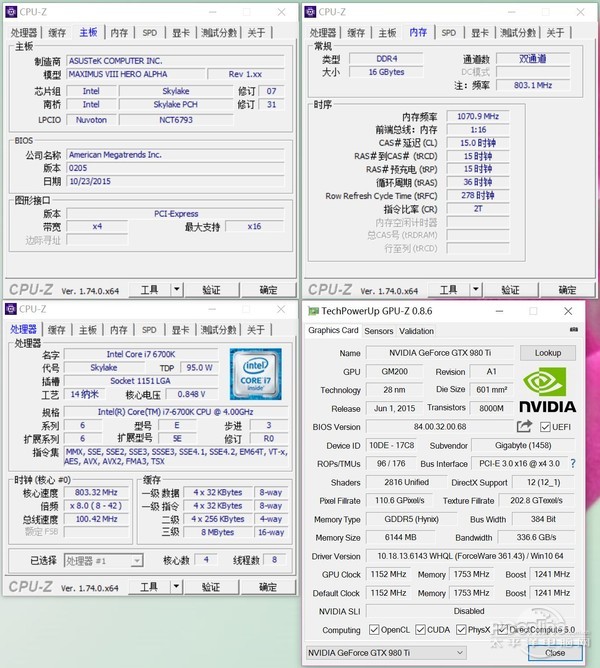Click the CPU-Z title icon in the Intel Core i7 window

pyautogui.click(x=12, y=309)
